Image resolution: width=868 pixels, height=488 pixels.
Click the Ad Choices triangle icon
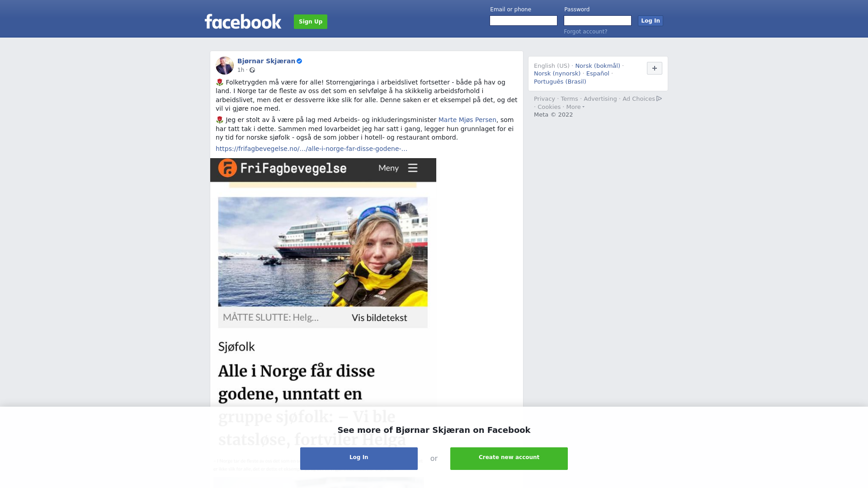coord(659,99)
